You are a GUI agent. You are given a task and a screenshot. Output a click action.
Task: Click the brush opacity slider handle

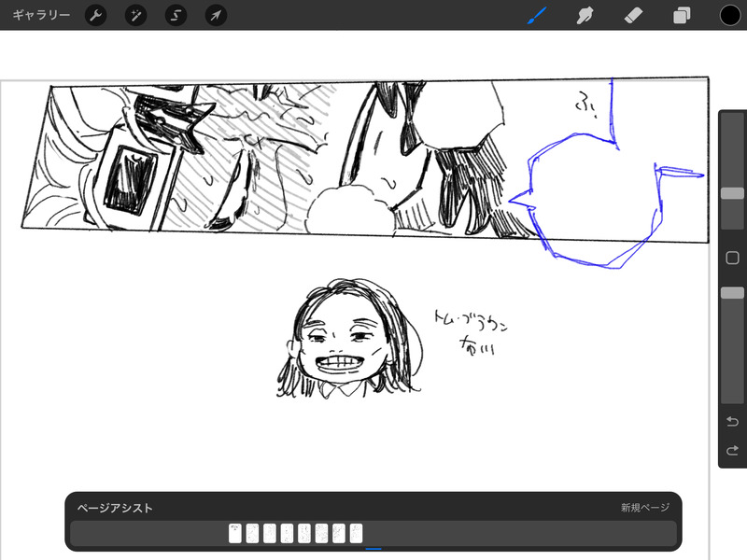732,293
